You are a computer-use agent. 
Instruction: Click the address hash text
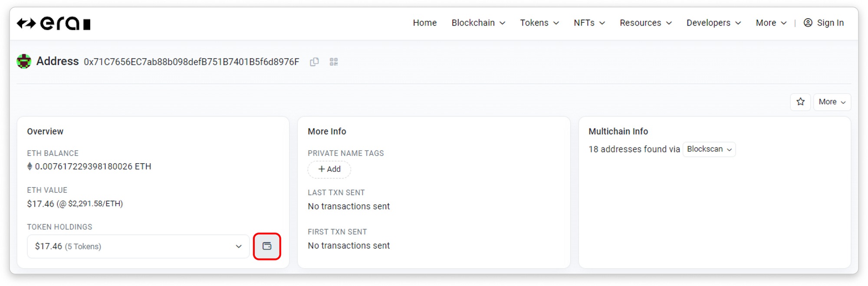[191, 62]
